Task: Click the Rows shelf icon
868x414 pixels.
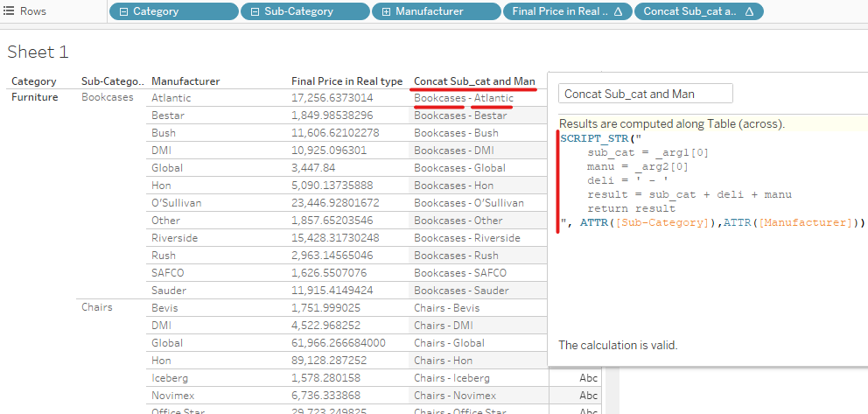Action: [9, 11]
